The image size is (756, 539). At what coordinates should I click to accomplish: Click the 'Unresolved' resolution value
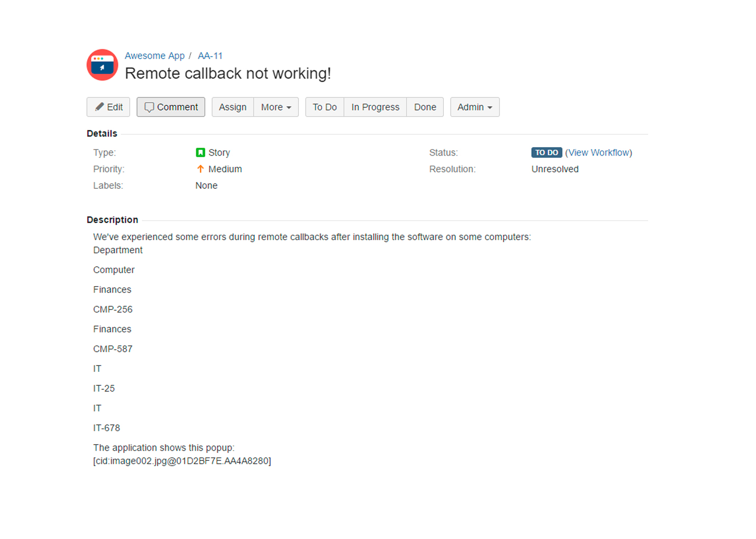[555, 169]
